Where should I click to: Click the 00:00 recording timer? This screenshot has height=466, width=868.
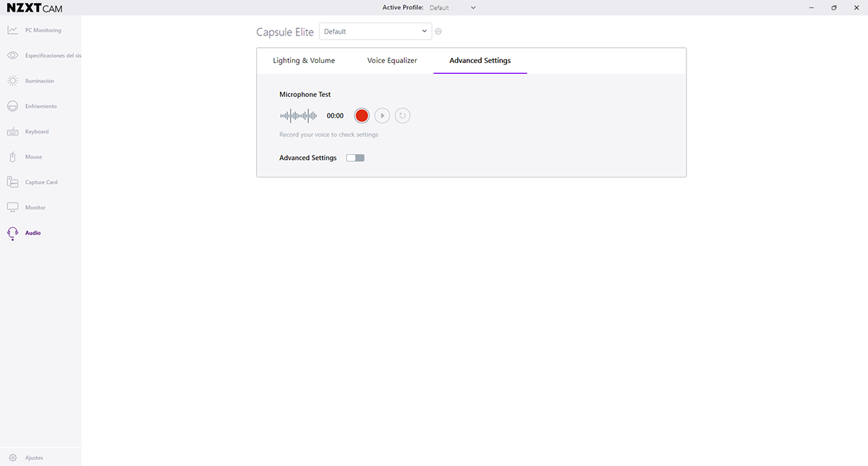click(335, 116)
